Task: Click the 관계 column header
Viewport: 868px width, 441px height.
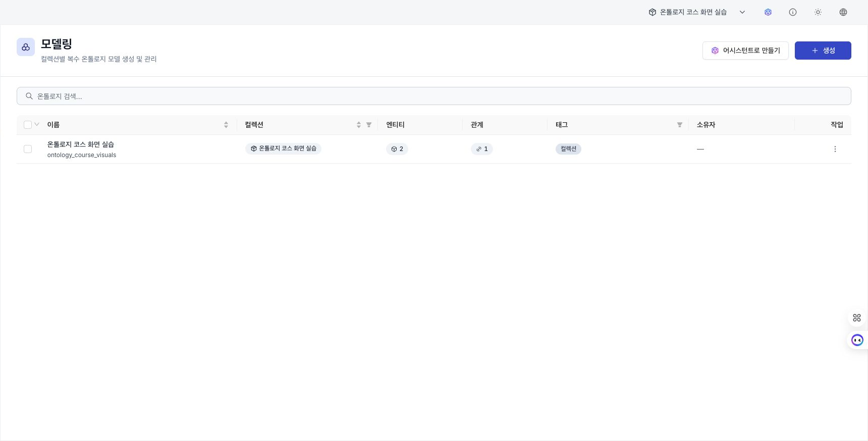Action: pos(477,125)
